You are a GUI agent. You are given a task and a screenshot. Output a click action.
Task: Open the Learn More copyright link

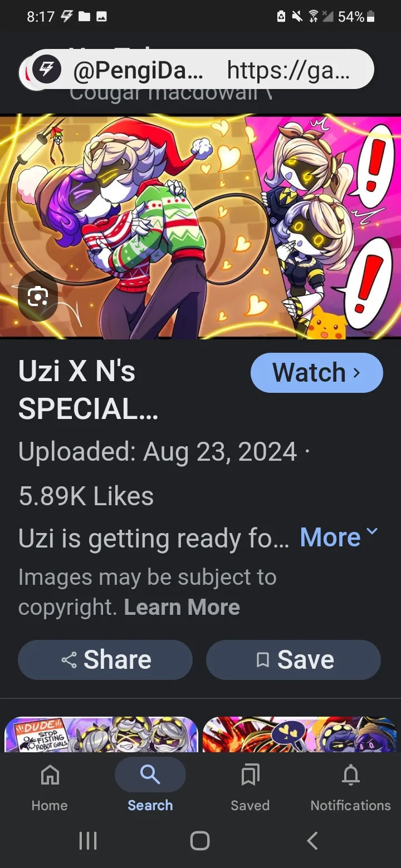tap(182, 607)
